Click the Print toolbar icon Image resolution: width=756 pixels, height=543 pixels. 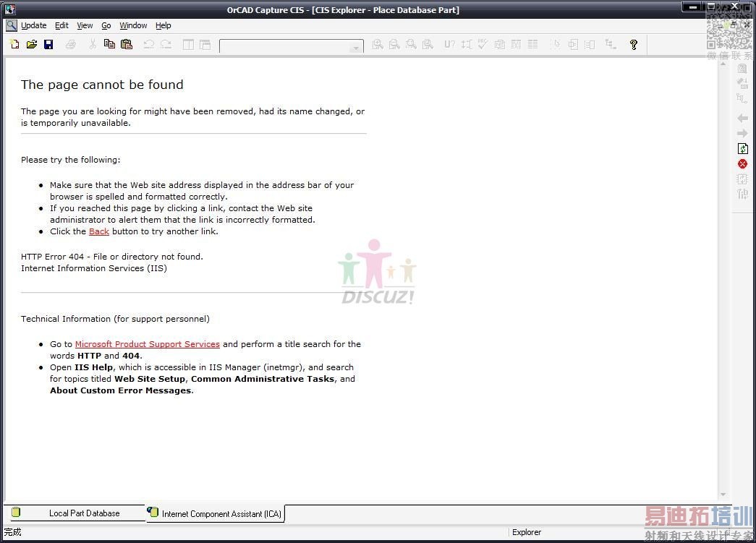pyautogui.click(x=71, y=44)
